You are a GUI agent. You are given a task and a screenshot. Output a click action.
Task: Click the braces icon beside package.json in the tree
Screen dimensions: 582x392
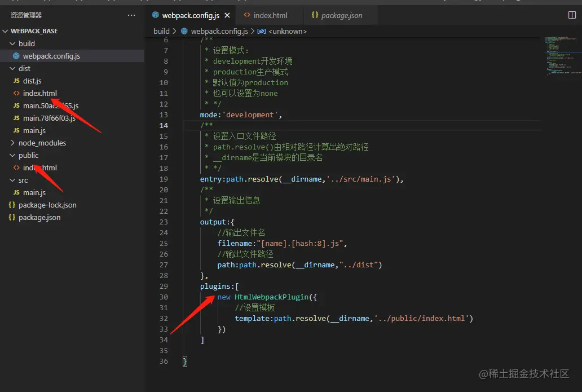12,218
